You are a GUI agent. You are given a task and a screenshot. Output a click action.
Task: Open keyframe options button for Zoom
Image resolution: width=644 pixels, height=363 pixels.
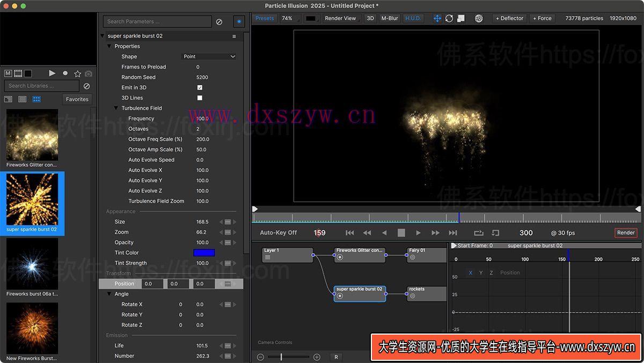228,232
